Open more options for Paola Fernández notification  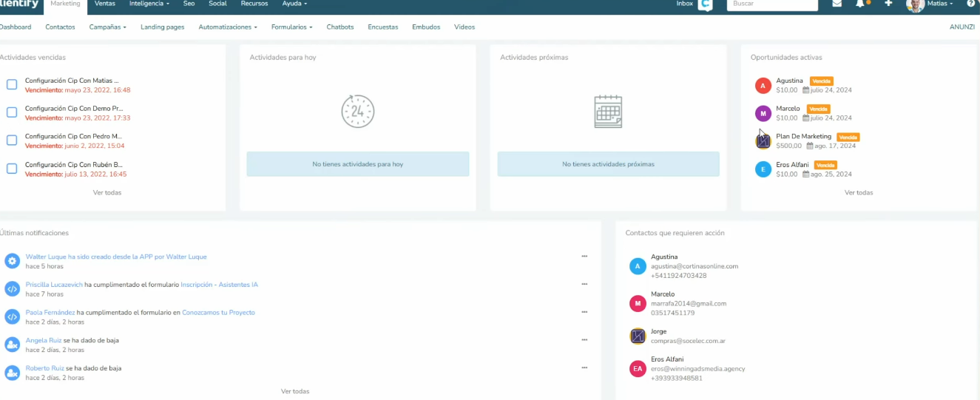[x=584, y=312]
